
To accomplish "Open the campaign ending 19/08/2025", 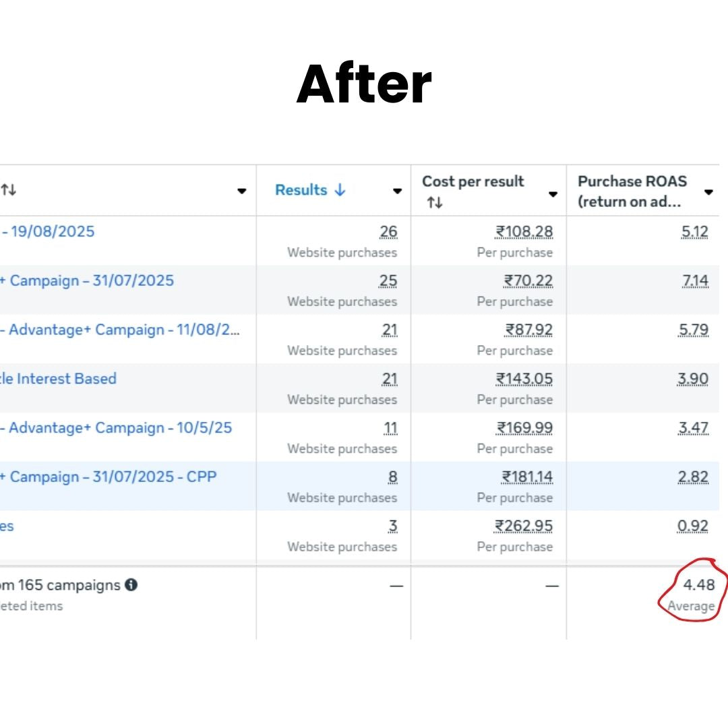I will point(49,231).
